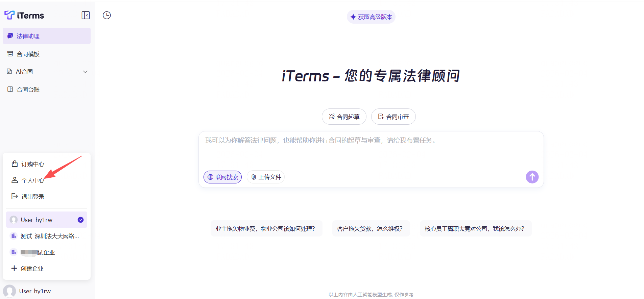The width and height of the screenshot is (644, 299).
Task: Click the iTerms logo
Action: tap(24, 15)
